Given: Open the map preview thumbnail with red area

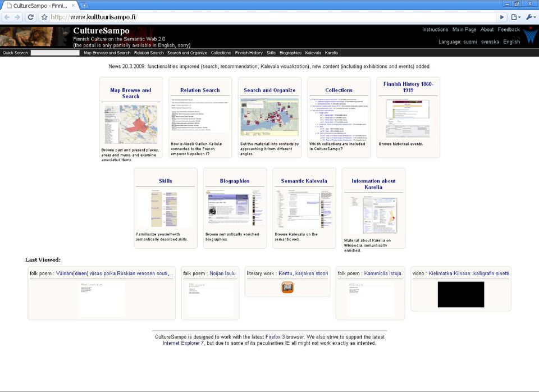Looking at the screenshot, I should (131, 124).
